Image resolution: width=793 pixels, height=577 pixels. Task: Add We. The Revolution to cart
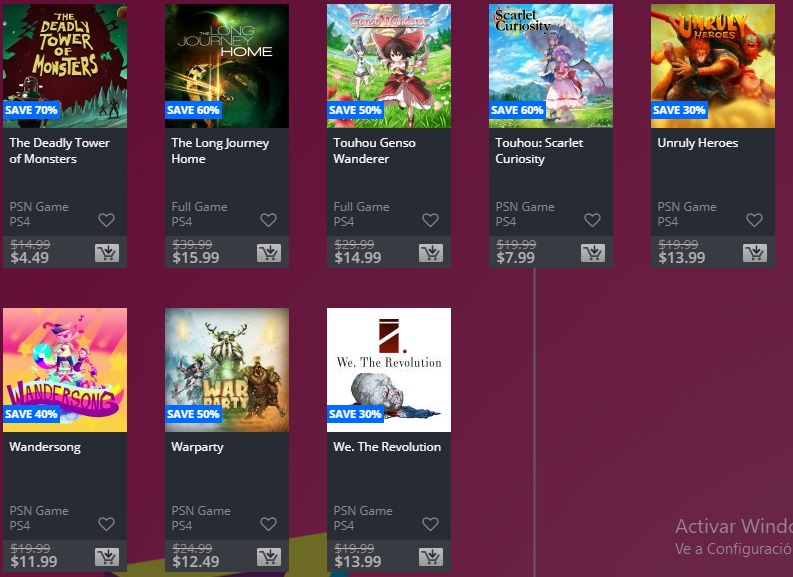tap(431, 557)
